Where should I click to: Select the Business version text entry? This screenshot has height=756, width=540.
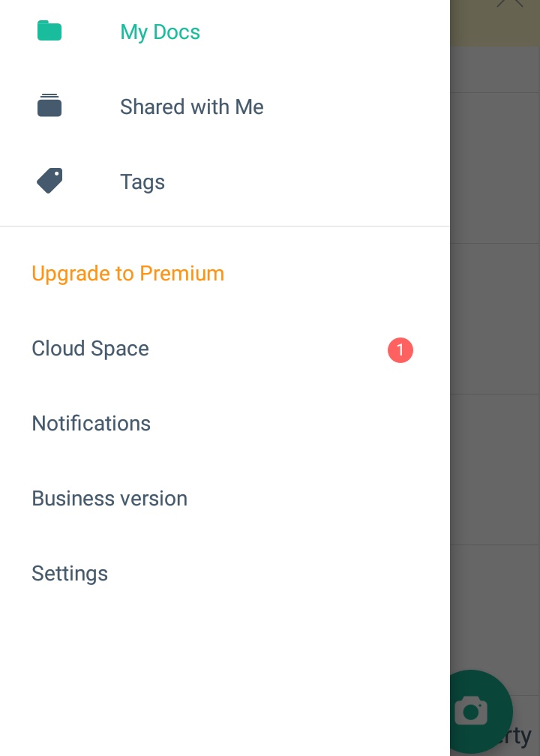click(x=109, y=499)
